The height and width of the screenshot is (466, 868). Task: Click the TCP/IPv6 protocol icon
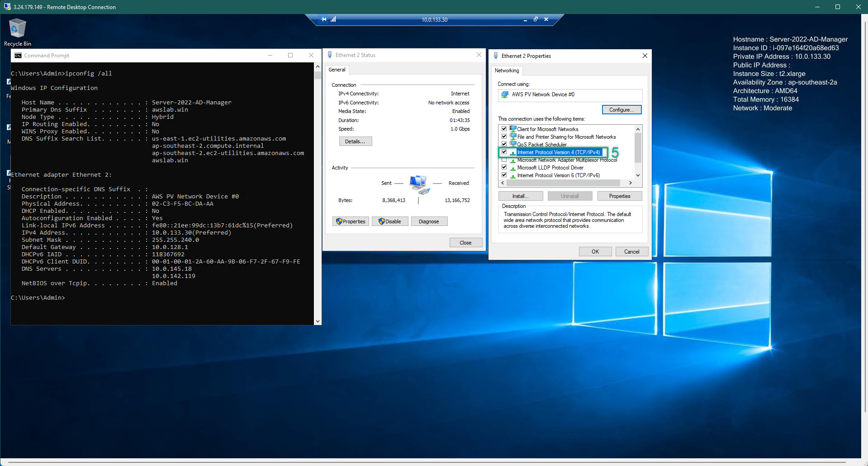(x=513, y=175)
